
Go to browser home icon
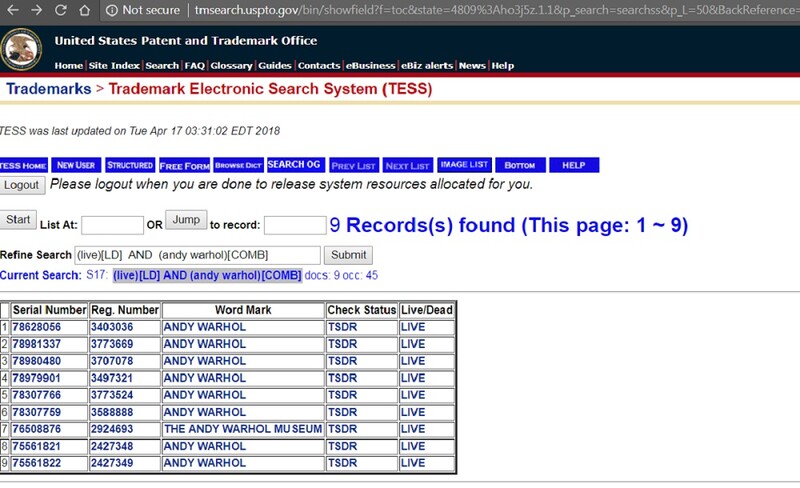point(85,10)
